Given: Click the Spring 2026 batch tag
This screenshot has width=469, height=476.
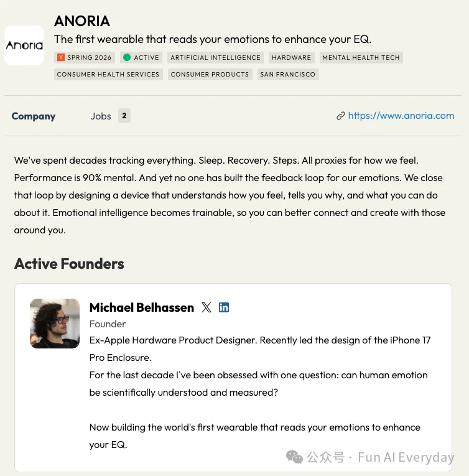Looking at the screenshot, I should [85, 57].
